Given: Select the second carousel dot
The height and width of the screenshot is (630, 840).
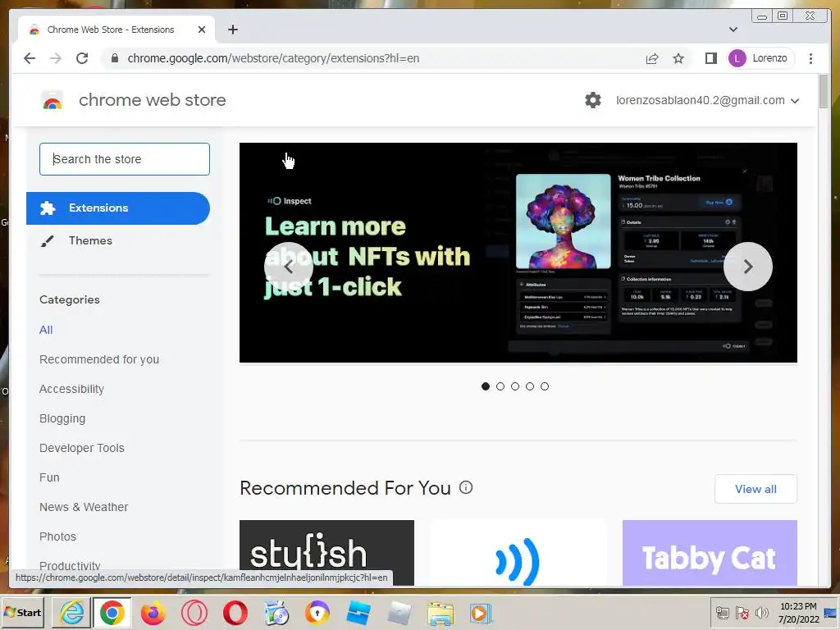Looking at the screenshot, I should 500,386.
